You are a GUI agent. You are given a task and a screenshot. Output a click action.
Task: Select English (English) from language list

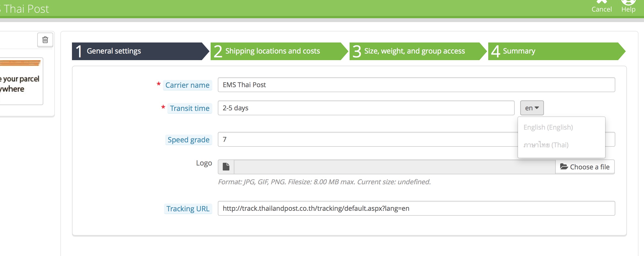click(548, 127)
